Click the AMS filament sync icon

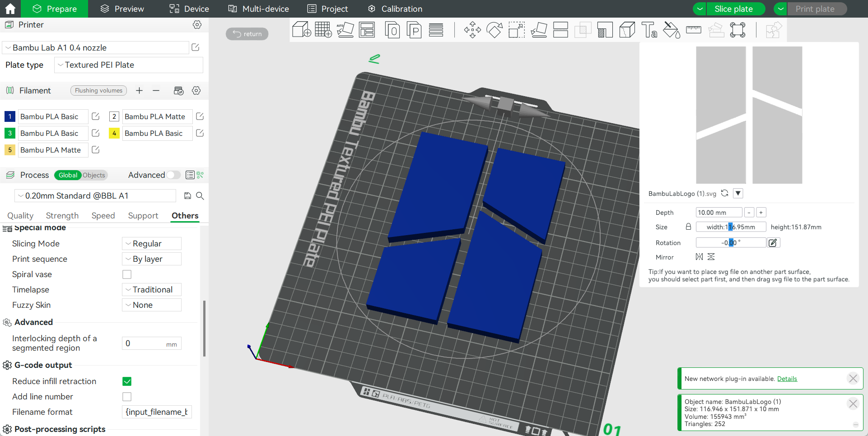[x=178, y=91]
